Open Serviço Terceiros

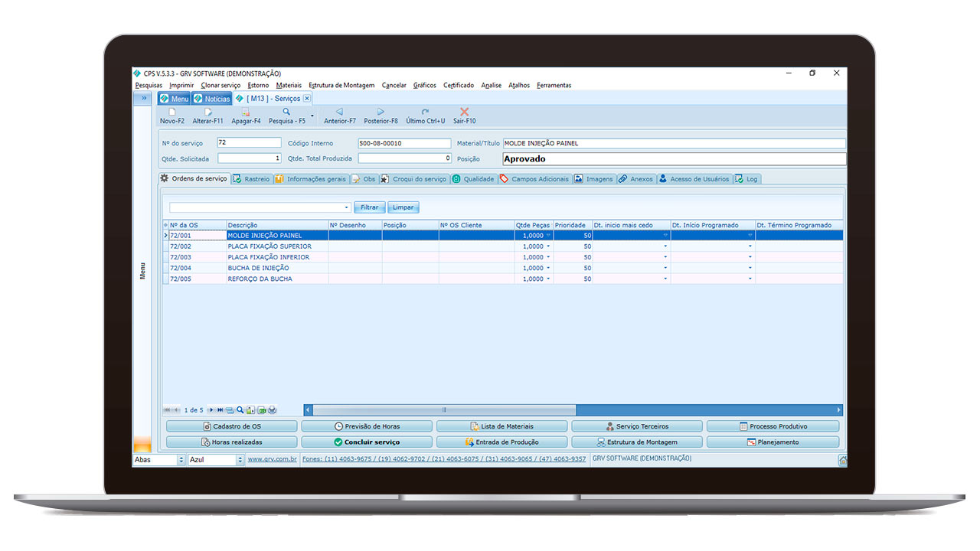(x=637, y=426)
